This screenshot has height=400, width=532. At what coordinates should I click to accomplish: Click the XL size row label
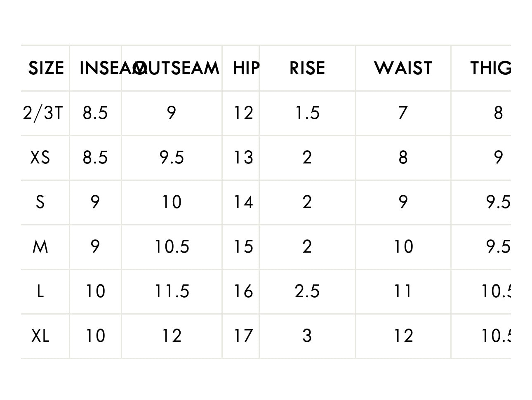coord(40,336)
